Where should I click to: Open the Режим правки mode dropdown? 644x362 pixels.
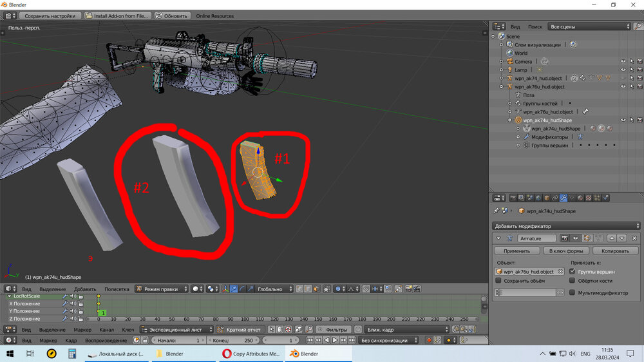pyautogui.click(x=162, y=289)
